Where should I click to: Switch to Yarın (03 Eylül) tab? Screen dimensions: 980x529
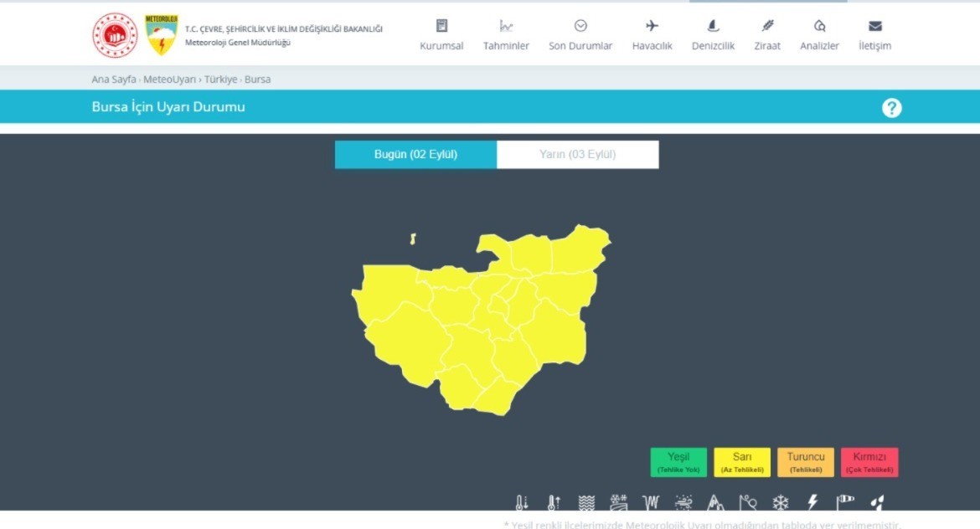click(x=577, y=155)
